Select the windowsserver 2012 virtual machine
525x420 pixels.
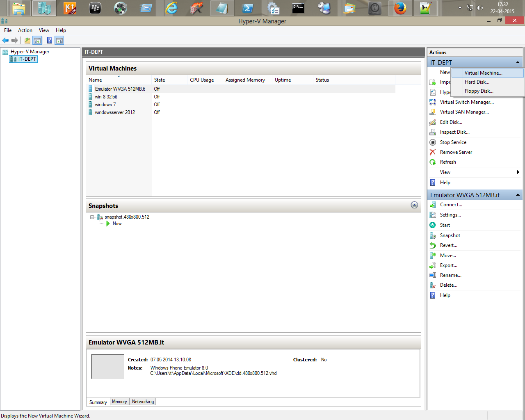click(x=115, y=112)
